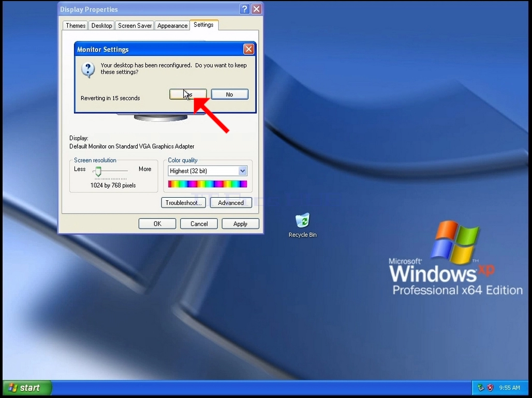532x398 pixels.
Task: Open Advanced display settings
Action: point(231,202)
